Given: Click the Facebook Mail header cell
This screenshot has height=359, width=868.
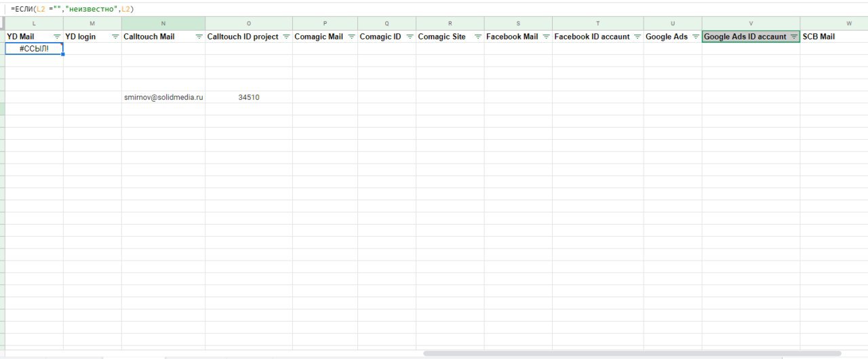Looking at the screenshot, I should click(x=518, y=37).
